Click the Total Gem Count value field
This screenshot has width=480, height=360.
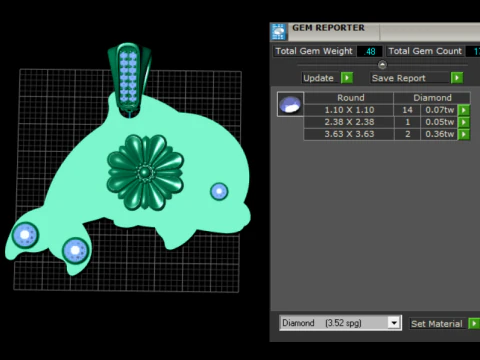pos(473,51)
